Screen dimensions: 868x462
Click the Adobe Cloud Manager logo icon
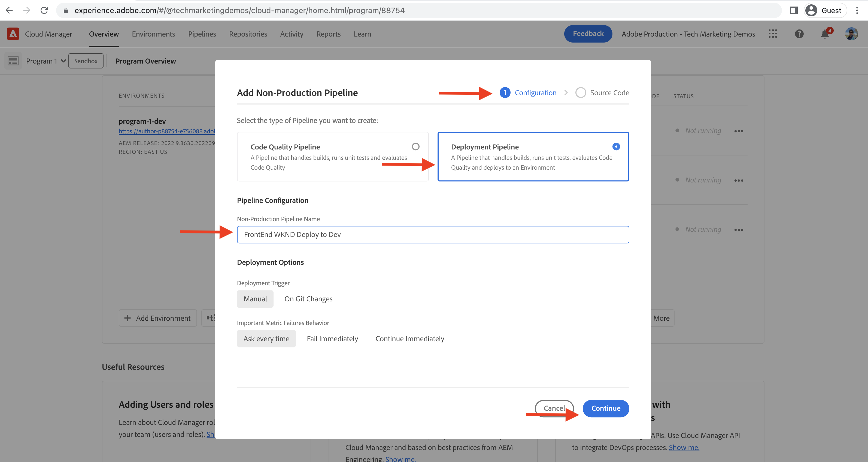(x=13, y=34)
